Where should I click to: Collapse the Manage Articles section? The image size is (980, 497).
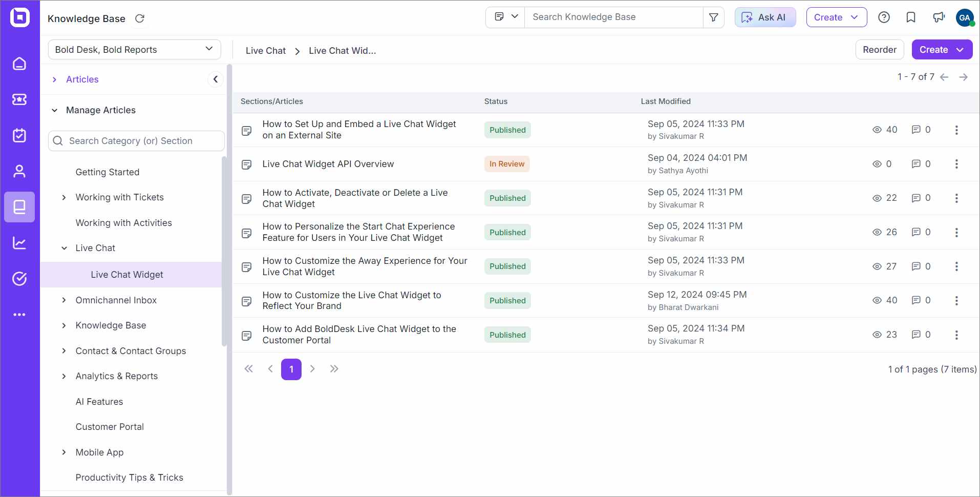[x=54, y=110]
